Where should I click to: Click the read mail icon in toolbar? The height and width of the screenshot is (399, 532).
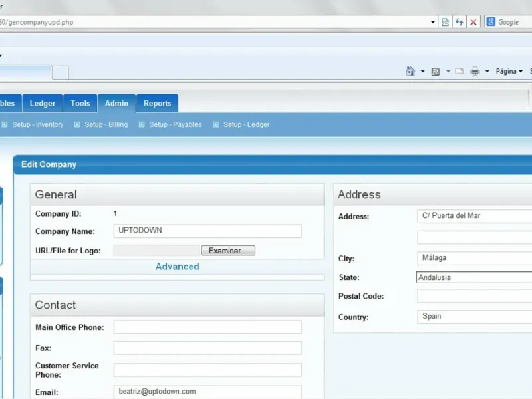(x=460, y=71)
